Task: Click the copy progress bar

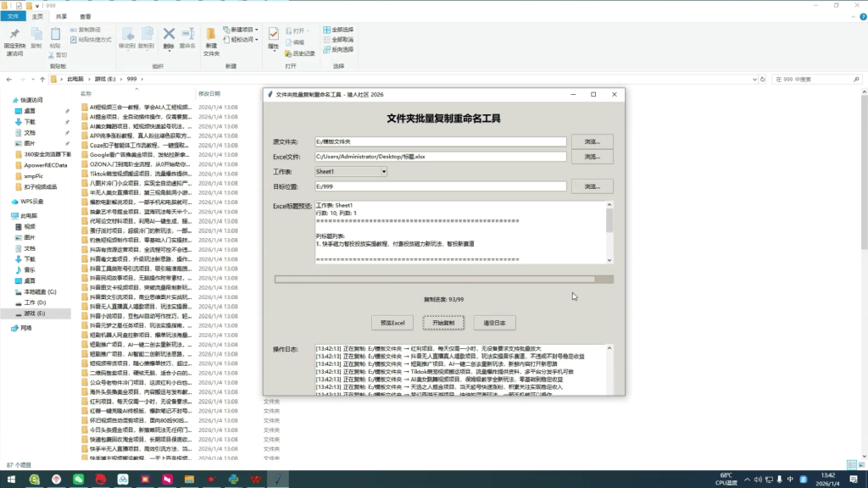Action: [x=443, y=279]
